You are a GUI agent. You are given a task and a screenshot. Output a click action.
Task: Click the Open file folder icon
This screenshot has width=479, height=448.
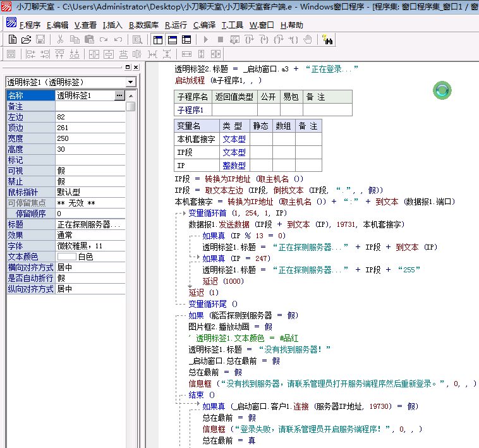point(27,40)
